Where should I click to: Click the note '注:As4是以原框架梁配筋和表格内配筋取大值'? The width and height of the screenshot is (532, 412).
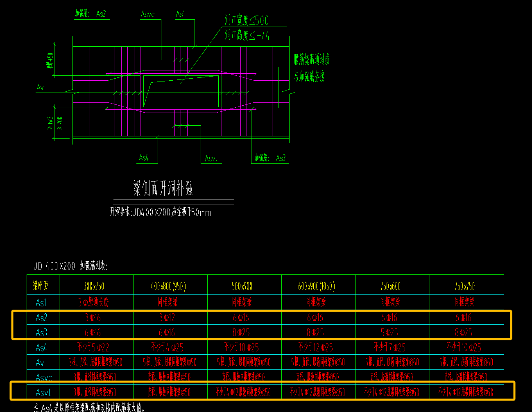point(89,407)
